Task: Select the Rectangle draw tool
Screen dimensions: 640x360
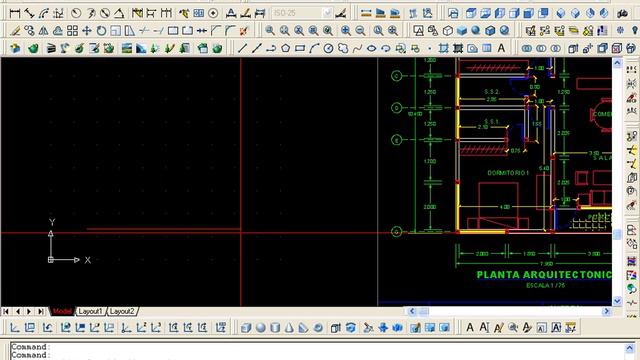Action: [x=300, y=49]
